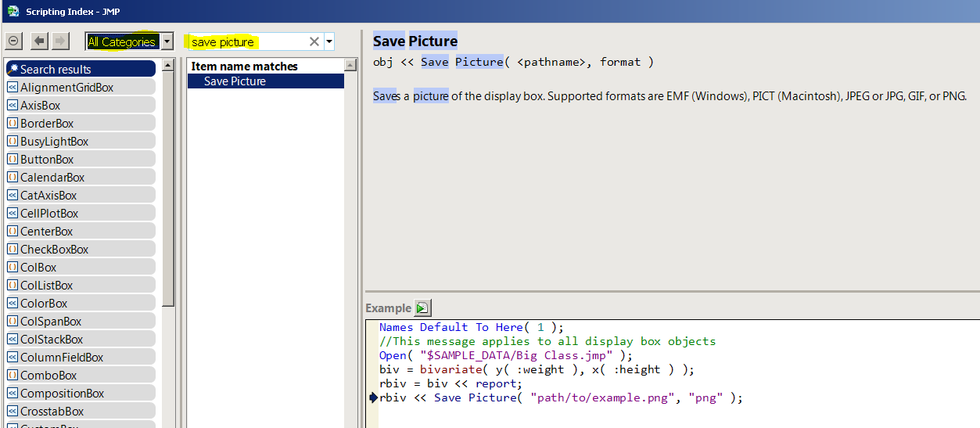Click the item list scroll up arrow
Screen dimensions: 980x428
pos(351,65)
